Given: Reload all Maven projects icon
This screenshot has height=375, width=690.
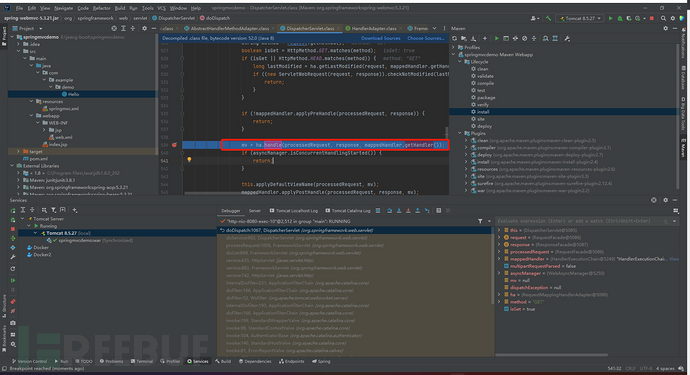Looking at the screenshot, I should 455,39.
